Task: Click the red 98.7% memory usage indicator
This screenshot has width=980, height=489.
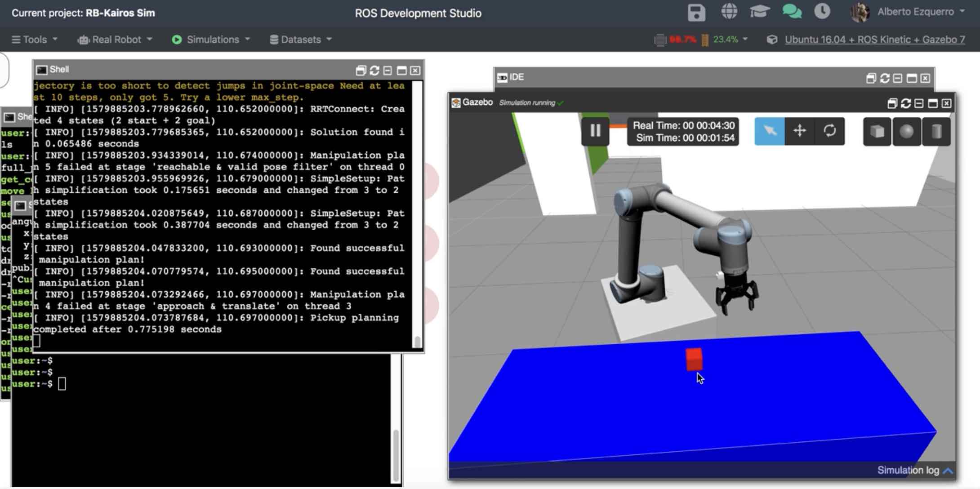Action: tap(682, 40)
